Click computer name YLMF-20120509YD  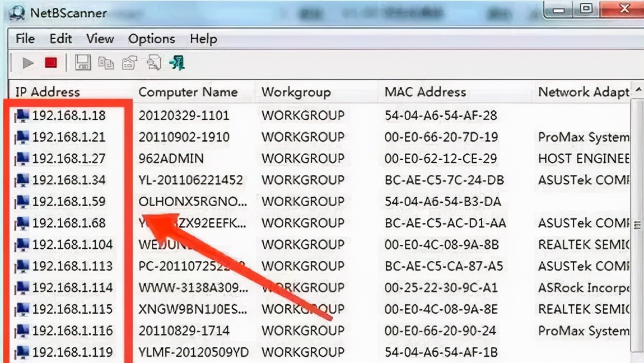(x=193, y=352)
